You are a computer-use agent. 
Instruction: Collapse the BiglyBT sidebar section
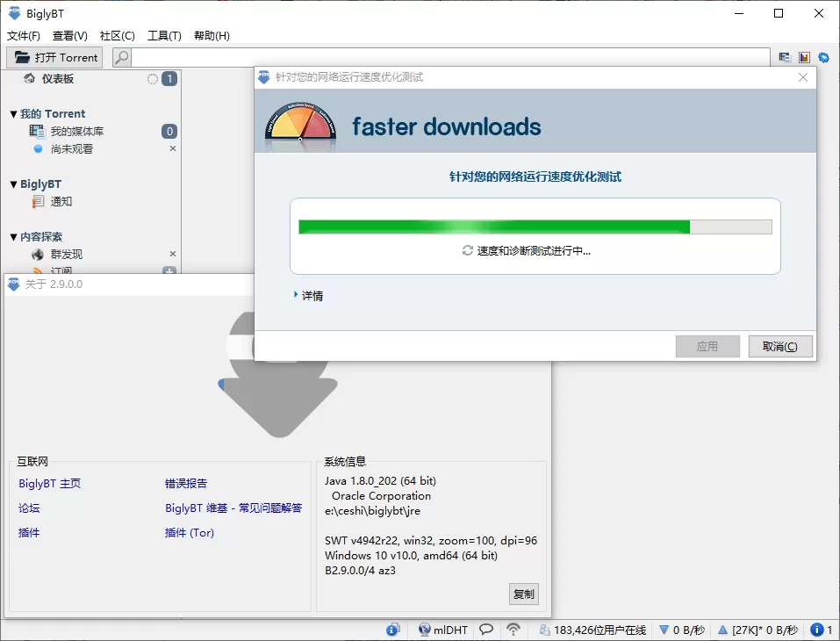coord(13,184)
